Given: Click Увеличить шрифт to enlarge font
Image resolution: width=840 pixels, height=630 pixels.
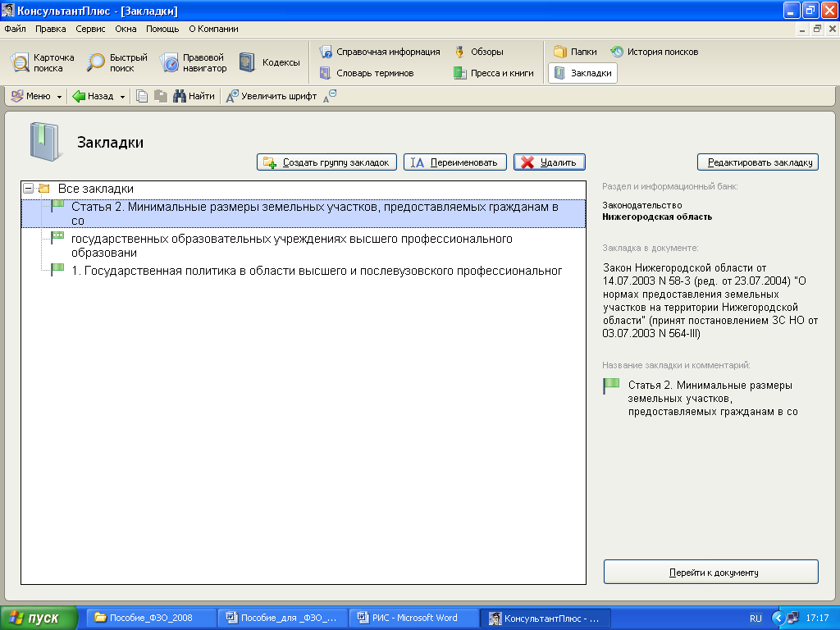Looking at the screenshot, I should (x=271, y=97).
